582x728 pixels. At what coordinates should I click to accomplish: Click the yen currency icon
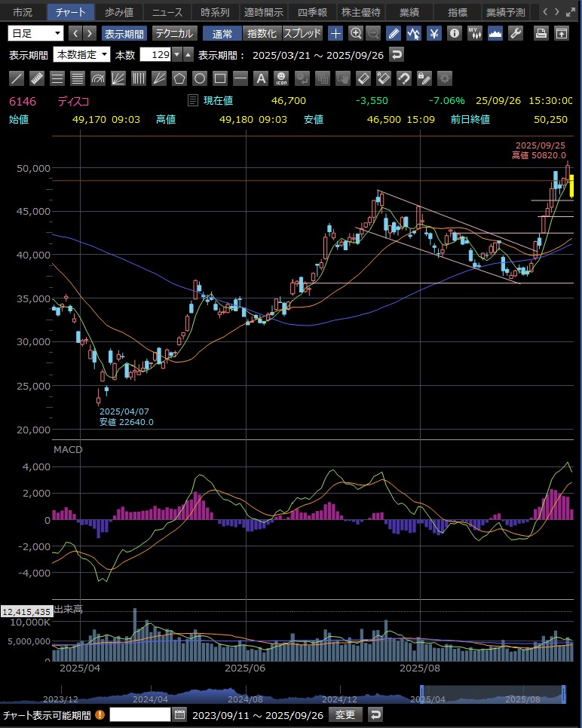click(434, 33)
